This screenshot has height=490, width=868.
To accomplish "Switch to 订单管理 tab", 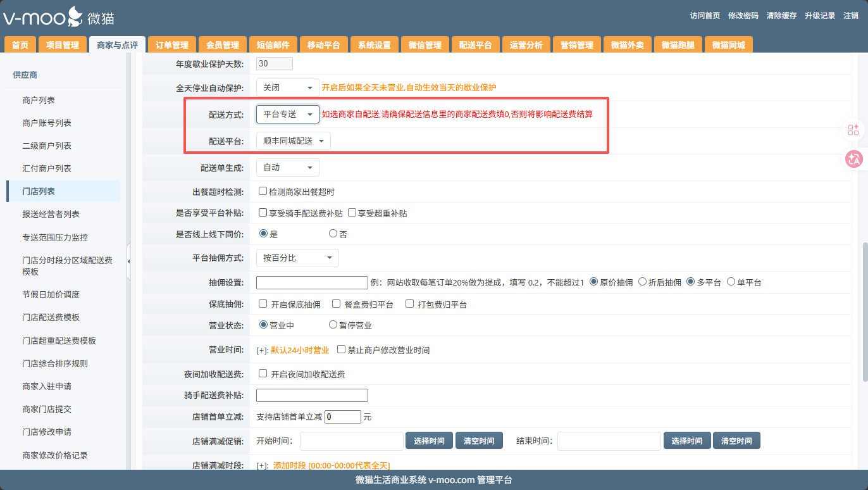I will (172, 45).
